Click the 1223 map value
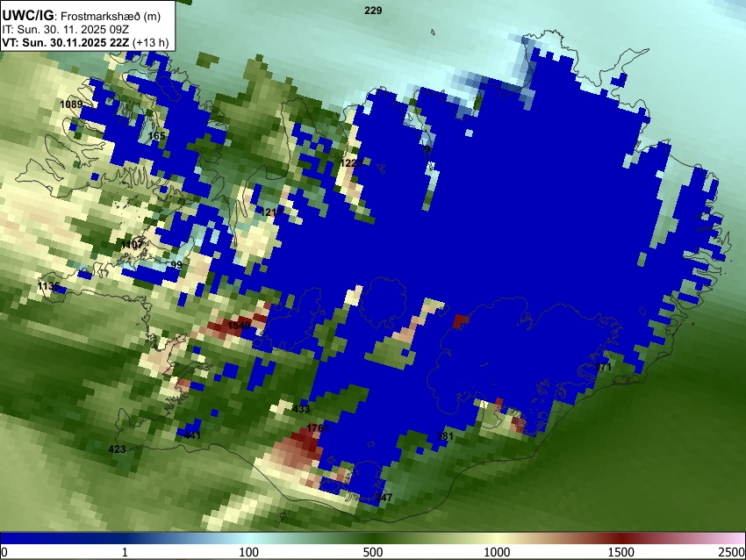 (x=351, y=163)
